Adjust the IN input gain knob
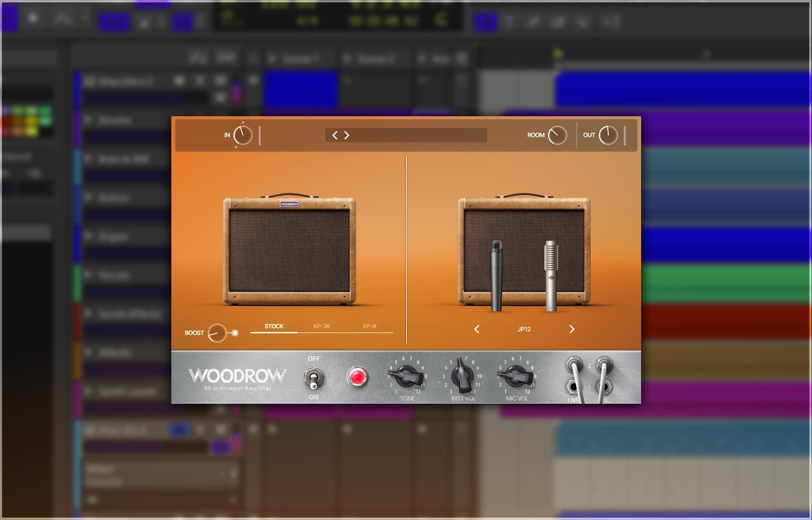 tap(243, 135)
